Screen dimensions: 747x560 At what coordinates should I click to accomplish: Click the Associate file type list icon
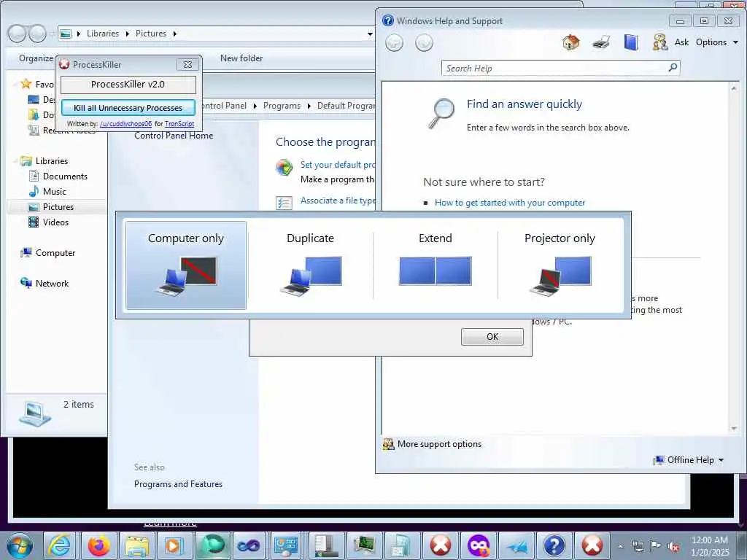(x=284, y=203)
